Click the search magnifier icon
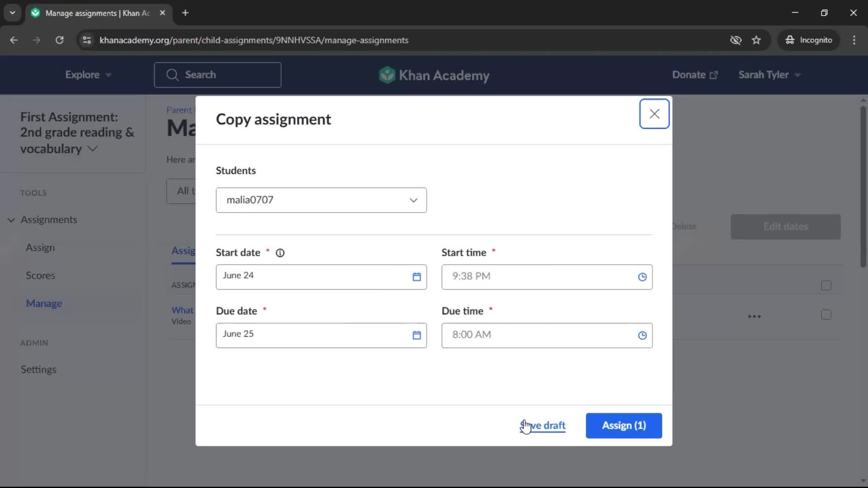This screenshot has width=868, height=488. (x=172, y=75)
